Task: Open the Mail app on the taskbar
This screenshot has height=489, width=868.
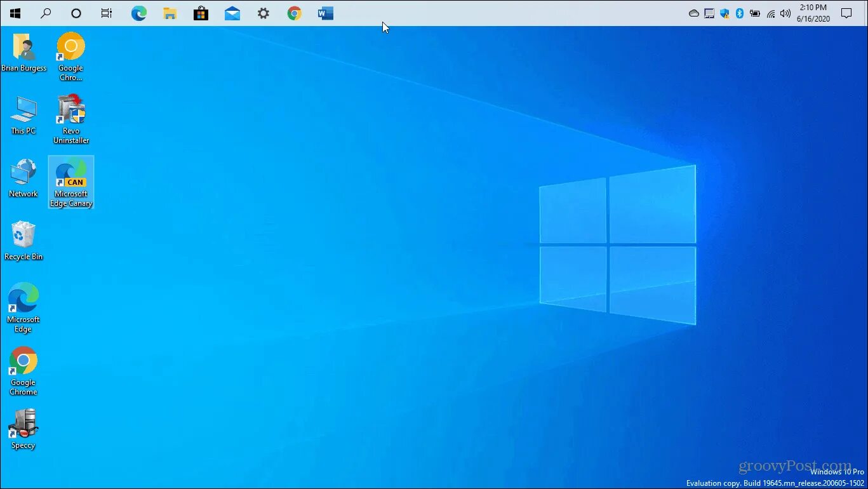Action: 232,13
